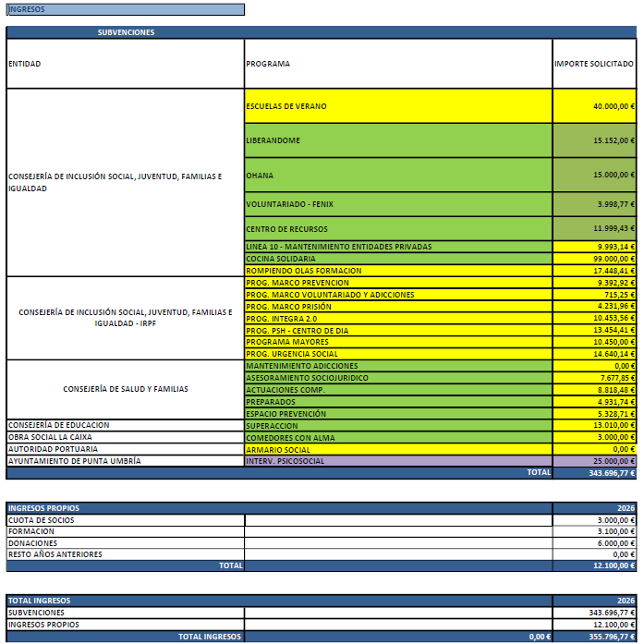Click the PROG. INTEGRA 2.0 cell
The image size is (644, 644).
pyautogui.click(x=398, y=318)
